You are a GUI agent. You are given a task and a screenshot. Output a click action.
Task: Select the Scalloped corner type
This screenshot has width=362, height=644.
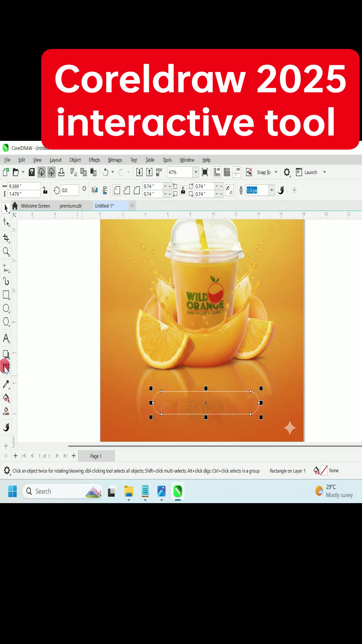click(x=127, y=191)
